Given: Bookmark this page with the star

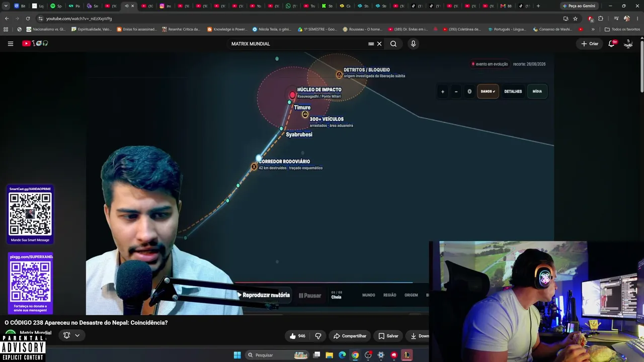Looking at the screenshot, I should [x=575, y=19].
